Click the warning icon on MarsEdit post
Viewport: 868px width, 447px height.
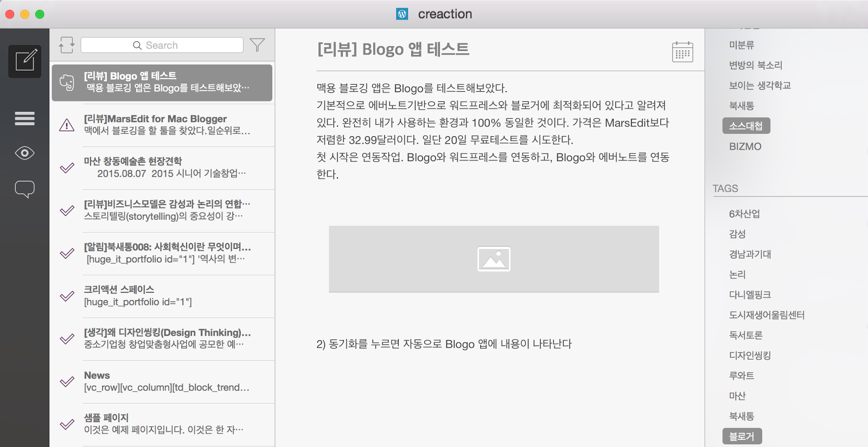coord(67,125)
